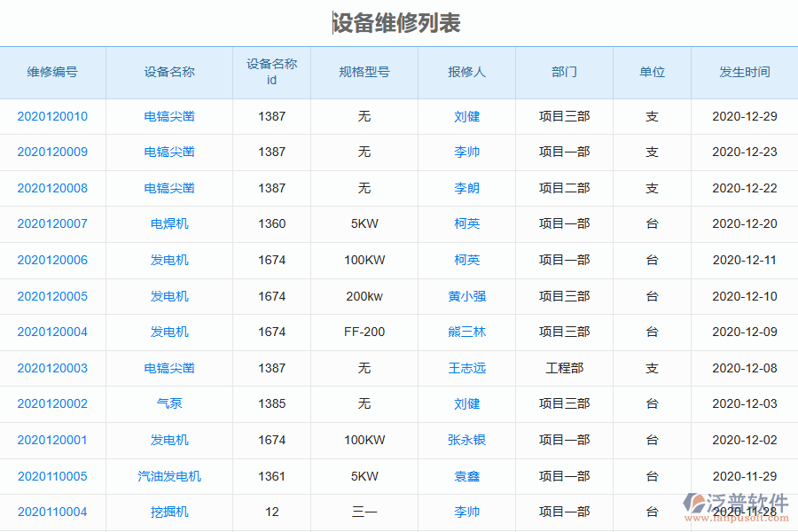The image size is (798, 532).
Task: Open 汽油发电机 equipment details
Action: click(168, 476)
